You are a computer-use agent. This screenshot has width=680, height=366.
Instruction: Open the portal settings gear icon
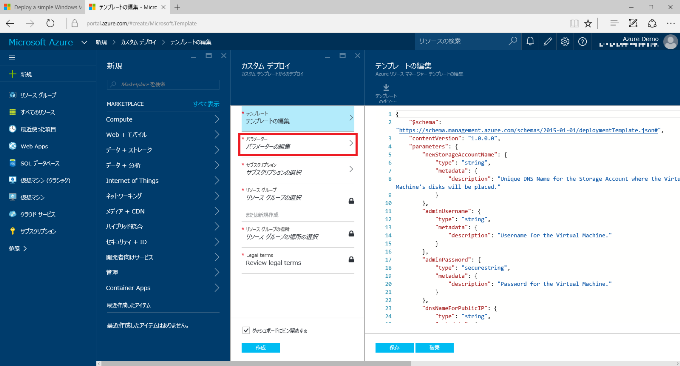tap(565, 42)
